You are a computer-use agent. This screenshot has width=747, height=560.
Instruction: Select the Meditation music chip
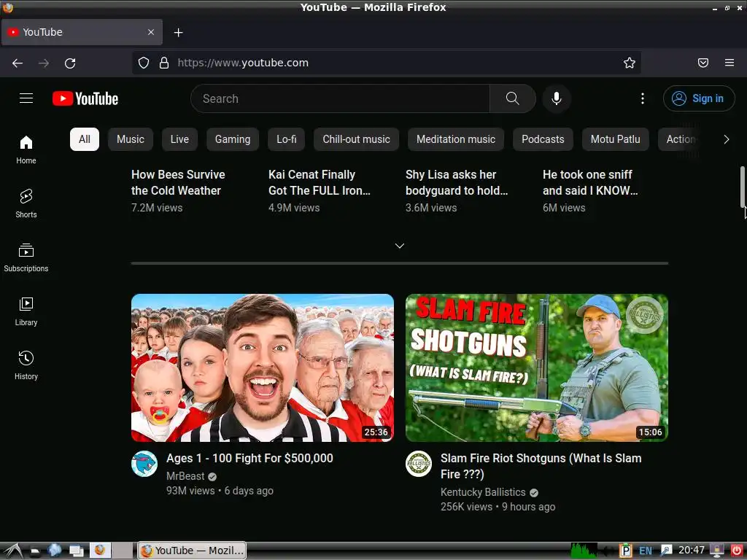456,139
